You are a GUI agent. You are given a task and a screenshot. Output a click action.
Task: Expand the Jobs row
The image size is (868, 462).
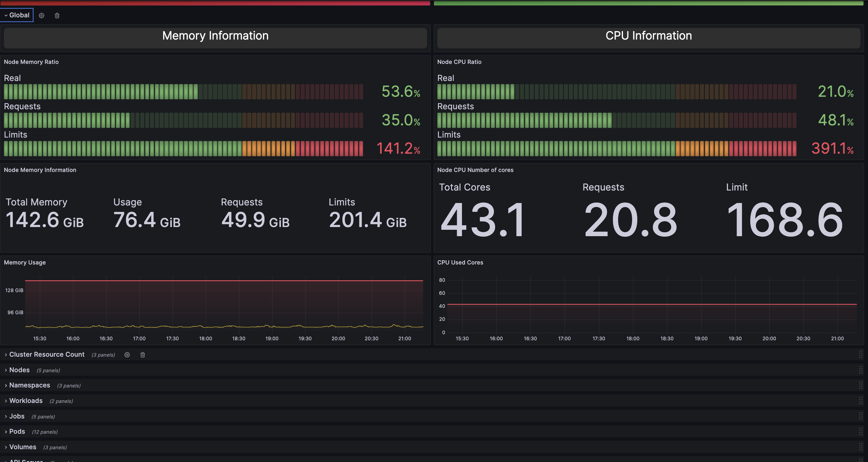click(x=16, y=416)
